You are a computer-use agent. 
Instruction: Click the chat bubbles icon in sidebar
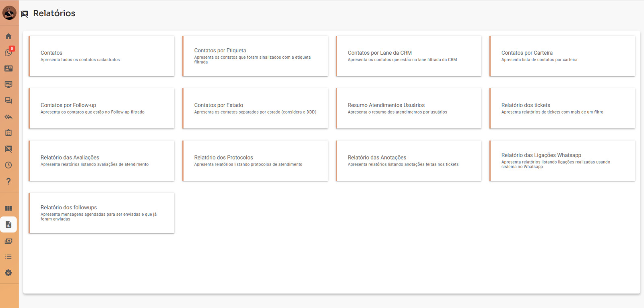coord(8,101)
